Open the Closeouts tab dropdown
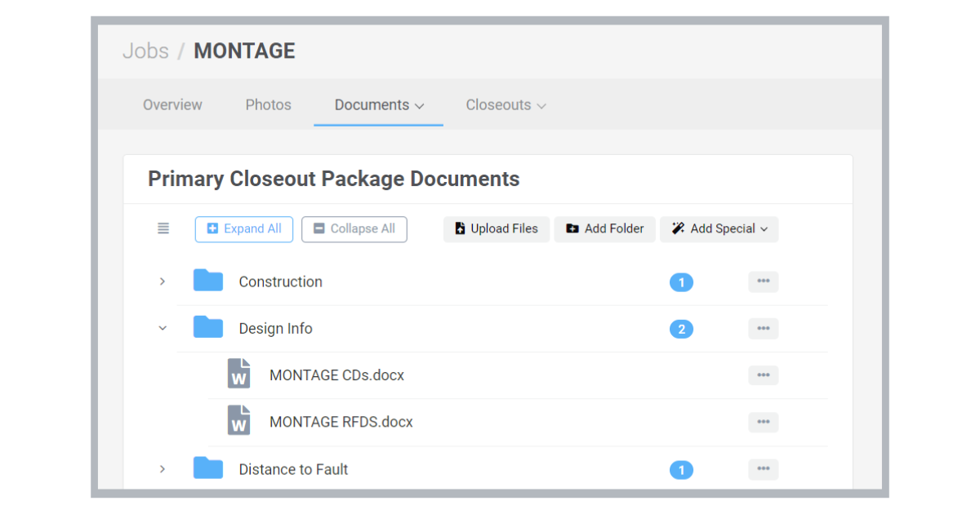This screenshot has width=980, height=514. click(506, 104)
